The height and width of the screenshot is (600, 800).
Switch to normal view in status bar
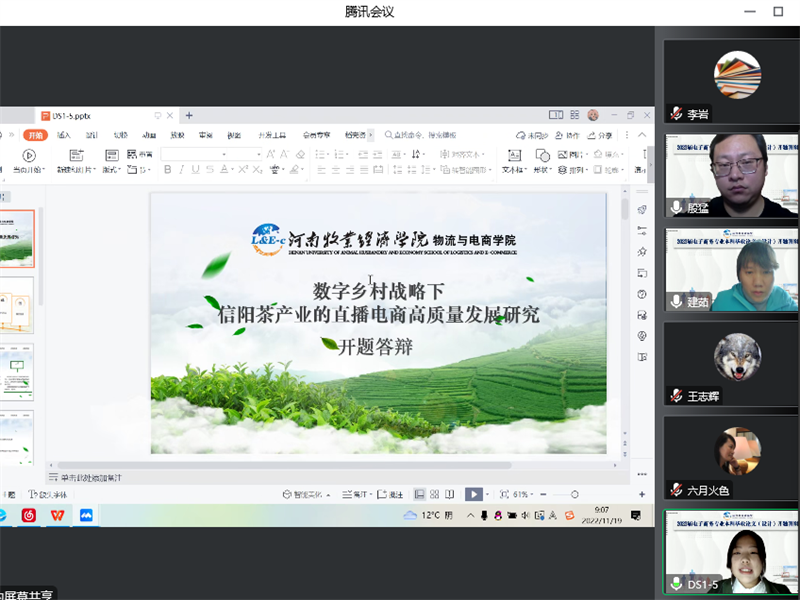[x=420, y=494]
